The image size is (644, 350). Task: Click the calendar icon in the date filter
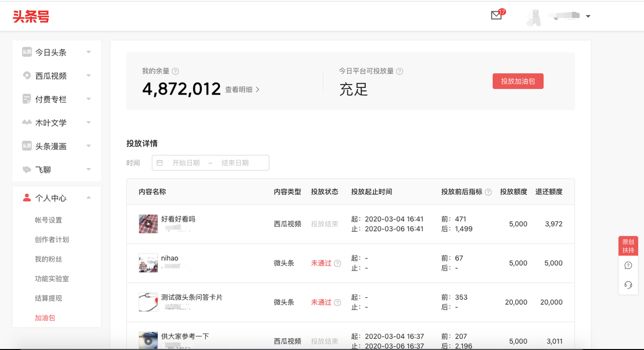click(x=158, y=162)
